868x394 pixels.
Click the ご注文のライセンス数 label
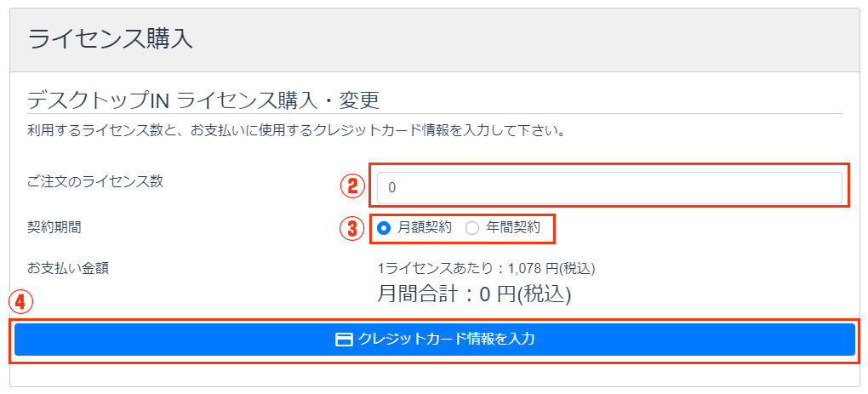(95, 181)
